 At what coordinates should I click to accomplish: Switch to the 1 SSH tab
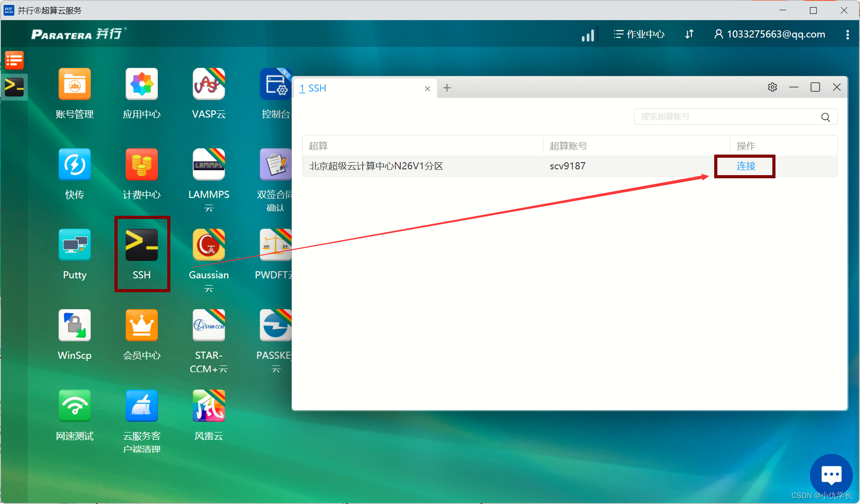point(313,88)
